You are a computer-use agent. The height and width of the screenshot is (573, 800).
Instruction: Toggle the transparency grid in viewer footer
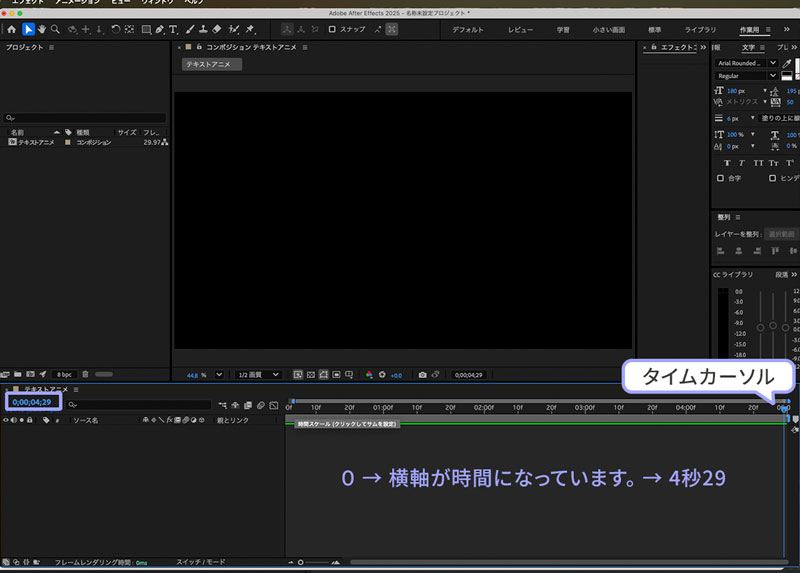coord(311,375)
